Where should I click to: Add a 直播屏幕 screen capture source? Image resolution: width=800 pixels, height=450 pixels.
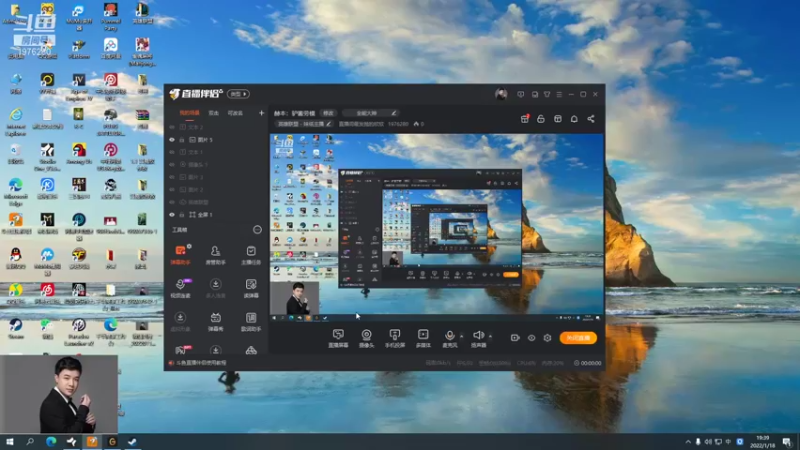pyautogui.click(x=338, y=338)
